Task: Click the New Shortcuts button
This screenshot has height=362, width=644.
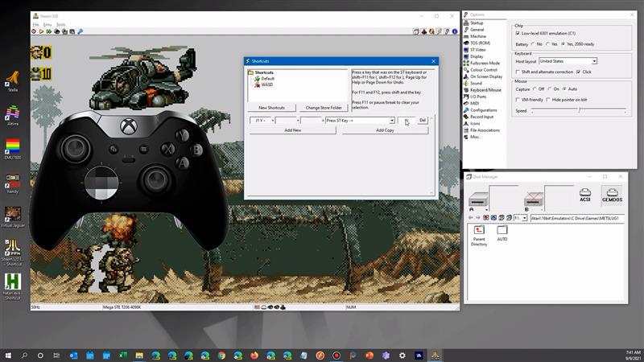Action: click(271, 108)
